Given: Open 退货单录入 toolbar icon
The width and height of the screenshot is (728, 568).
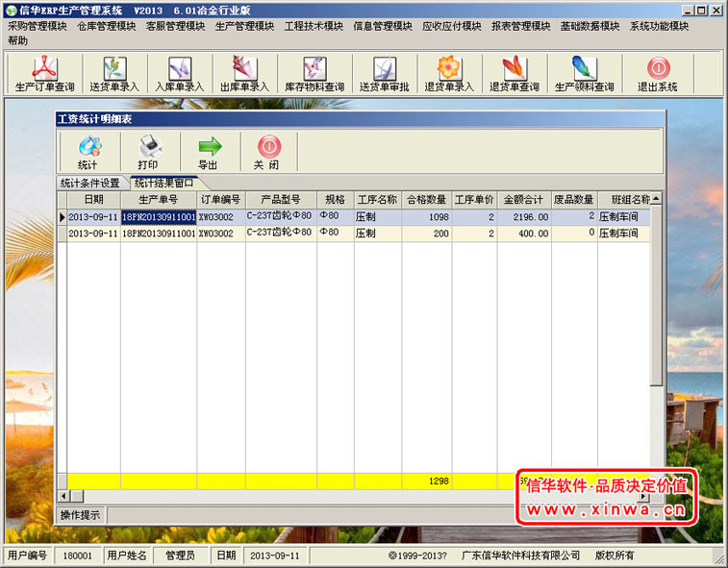Looking at the screenshot, I should click(x=449, y=73).
